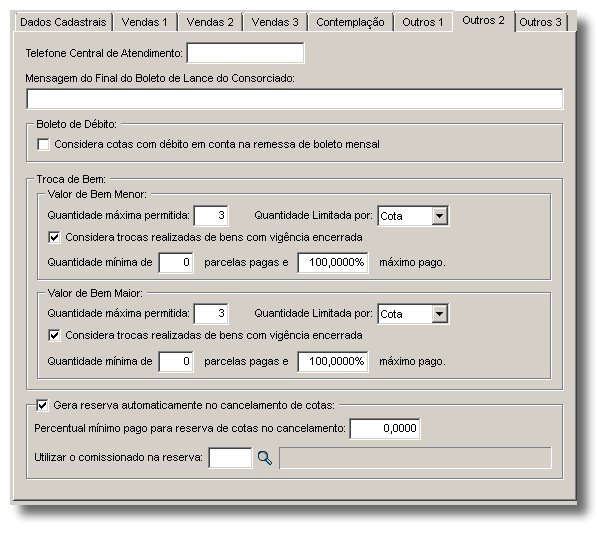Click the 100,0000% máximo pago field in Bem Maior
This screenshot has height=555, width=597.
click(333, 361)
